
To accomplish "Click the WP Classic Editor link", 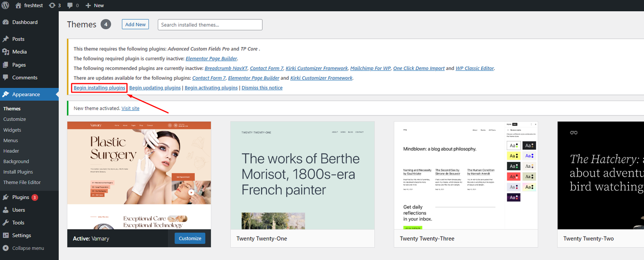I will [475, 68].
